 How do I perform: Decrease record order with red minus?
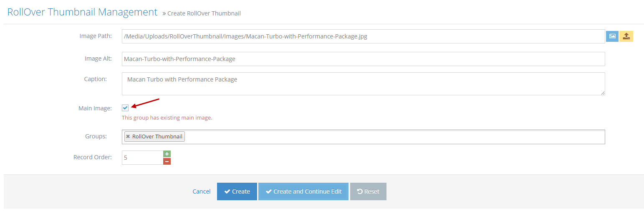[x=167, y=161]
